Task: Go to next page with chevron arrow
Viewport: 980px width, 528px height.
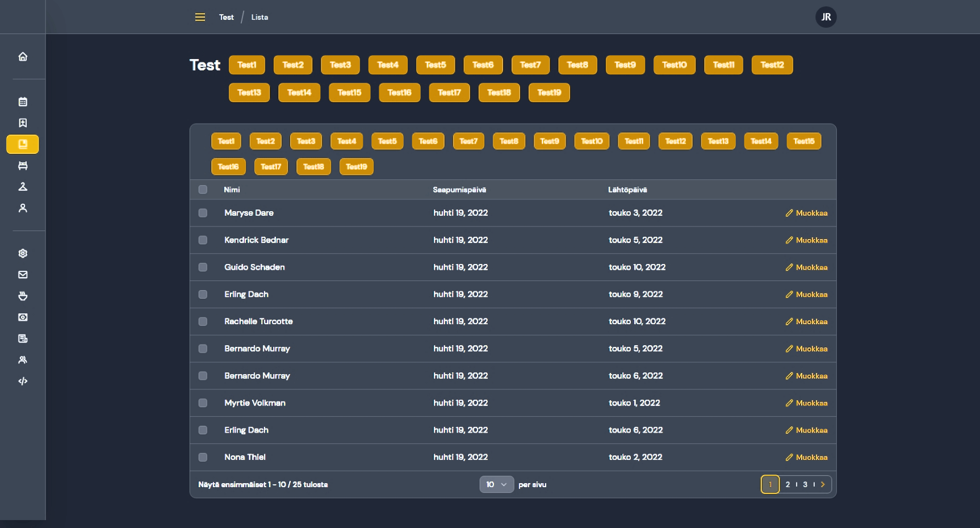Action: [x=823, y=484]
